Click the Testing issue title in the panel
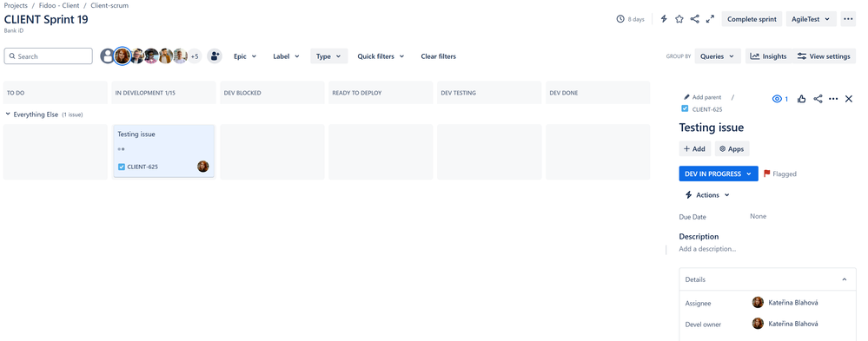The height and width of the screenshot is (341, 868). click(x=712, y=128)
